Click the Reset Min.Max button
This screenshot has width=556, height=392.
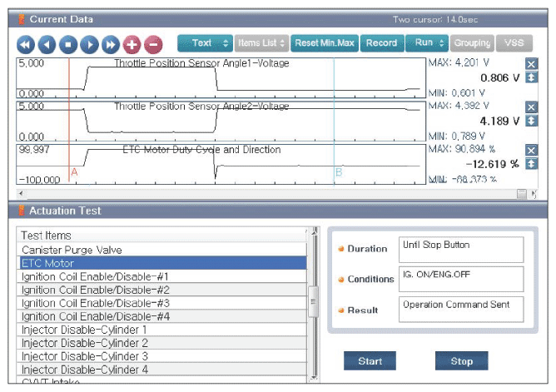point(325,43)
